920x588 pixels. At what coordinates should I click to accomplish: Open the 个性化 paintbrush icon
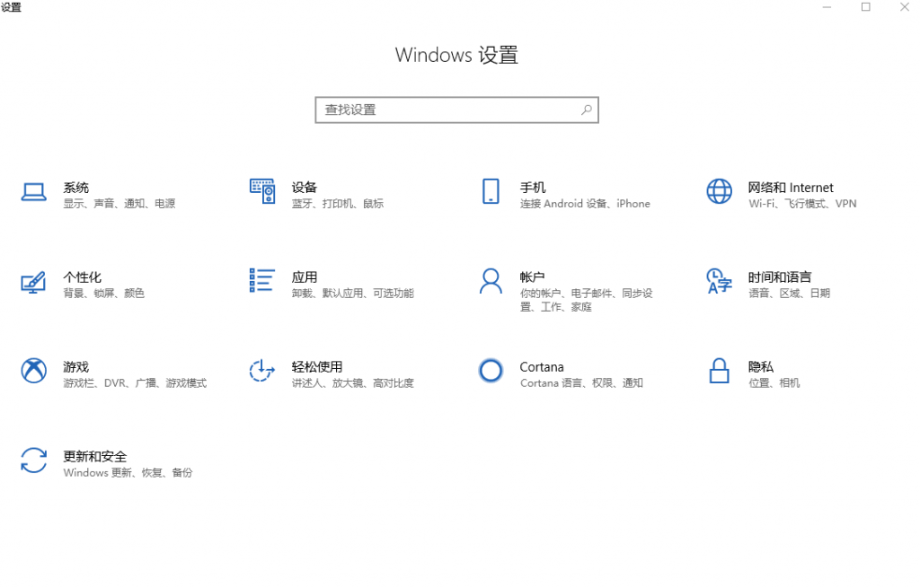click(x=33, y=282)
